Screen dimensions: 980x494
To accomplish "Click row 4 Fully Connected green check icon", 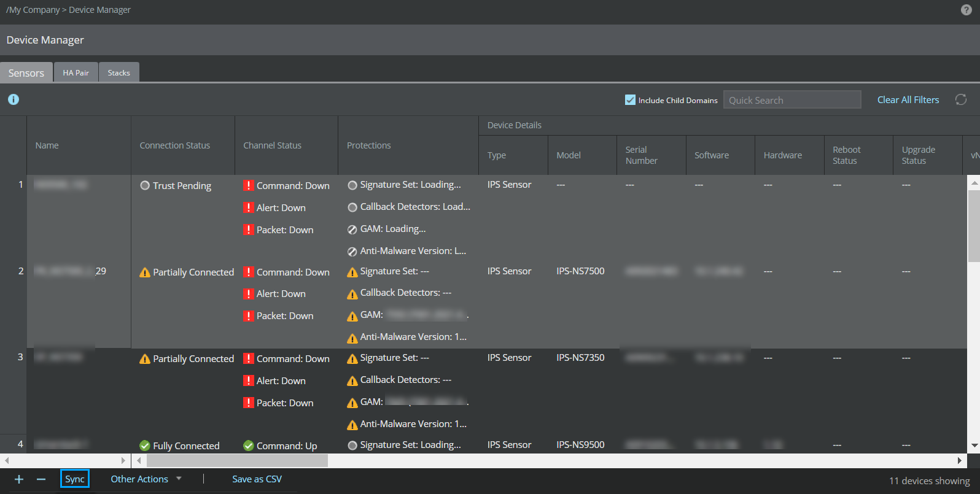I will pyautogui.click(x=145, y=446).
